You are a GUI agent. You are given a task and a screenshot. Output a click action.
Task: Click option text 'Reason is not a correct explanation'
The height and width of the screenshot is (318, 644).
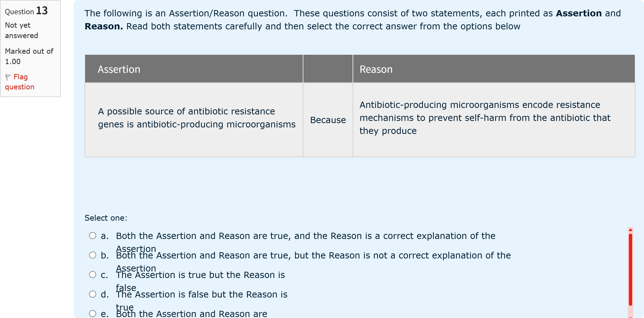coord(313,255)
